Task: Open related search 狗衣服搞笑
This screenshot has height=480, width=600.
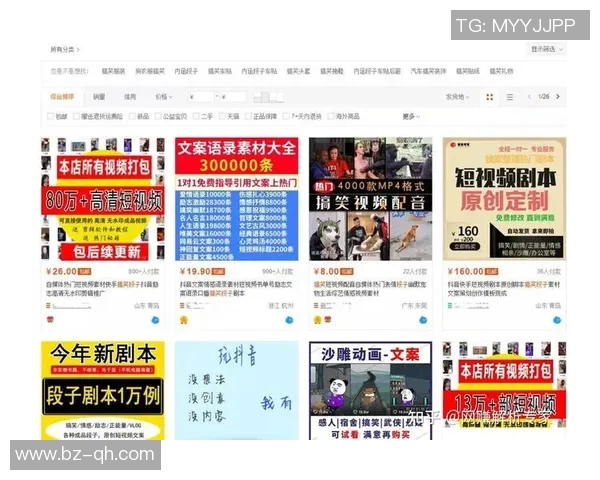Action: tap(150, 71)
